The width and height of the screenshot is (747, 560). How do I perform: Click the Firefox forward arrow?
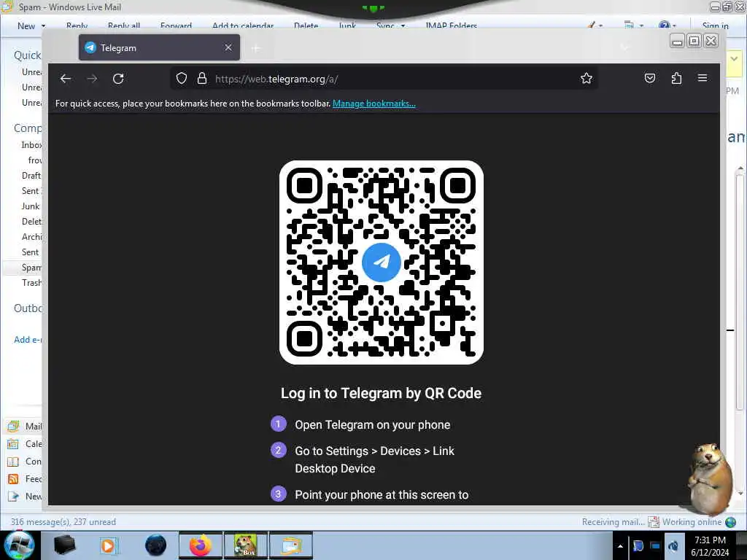click(92, 79)
